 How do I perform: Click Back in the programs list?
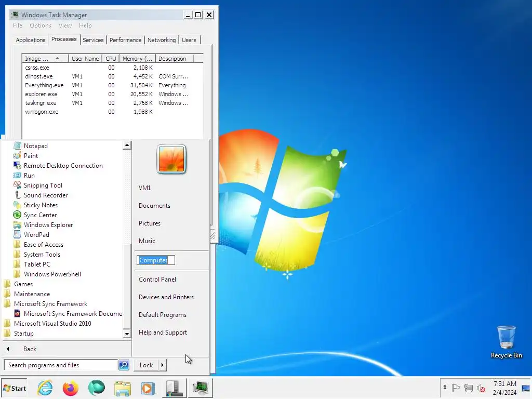click(30, 349)
